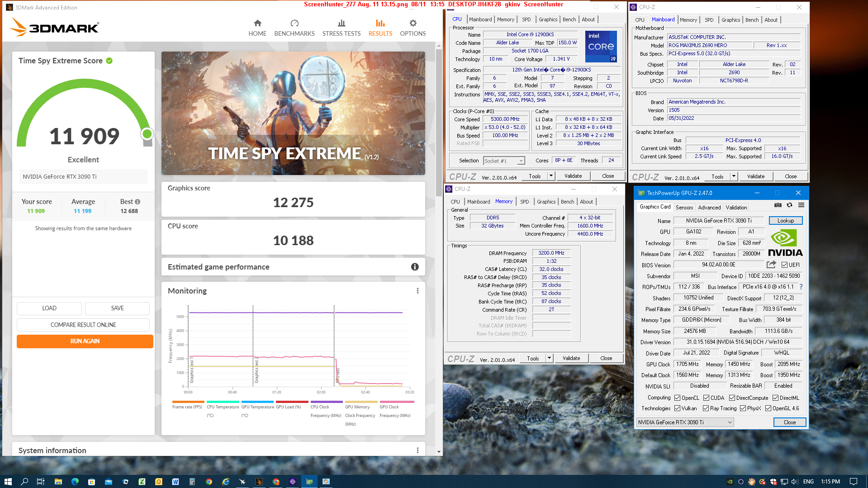
Task: Open the GPU selection dropdown in GPU-Z
Action: (685, 422)
